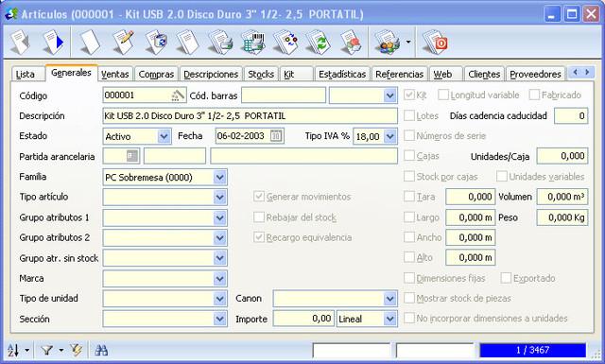This screenshot has height=364, width=605.
Task: Click the Descripción text field
Action: 250,115
